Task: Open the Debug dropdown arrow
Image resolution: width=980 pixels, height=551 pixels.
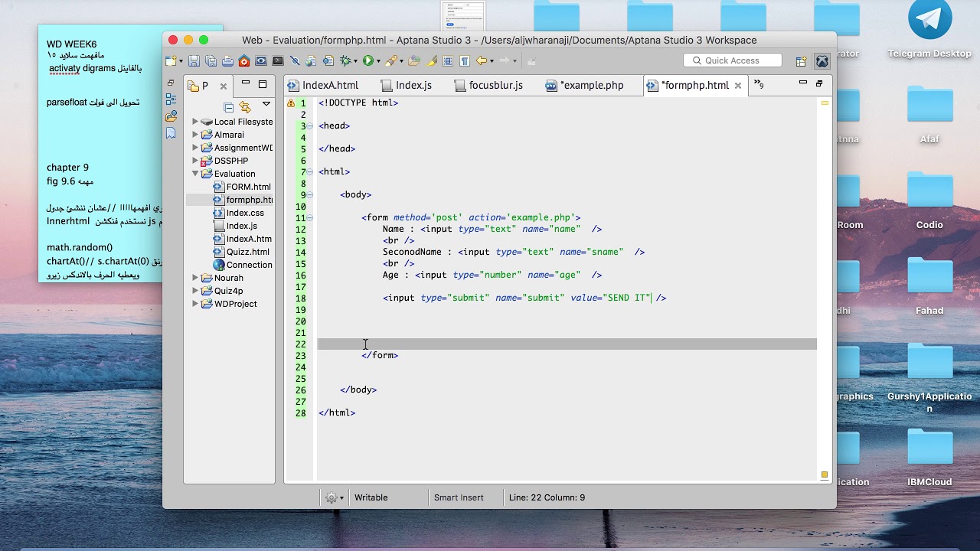Action: (x=355, y=61)
